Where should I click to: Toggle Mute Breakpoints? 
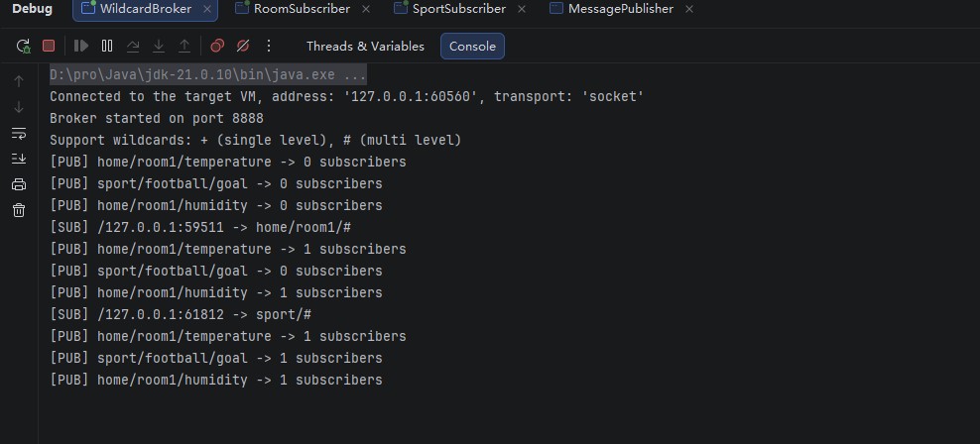pyautogui.click(x=243, y=46)
